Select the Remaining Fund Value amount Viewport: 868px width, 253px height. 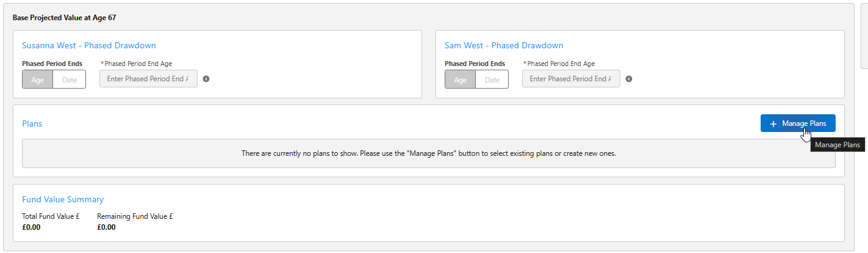pyautogui.click(x=106, y=227)
